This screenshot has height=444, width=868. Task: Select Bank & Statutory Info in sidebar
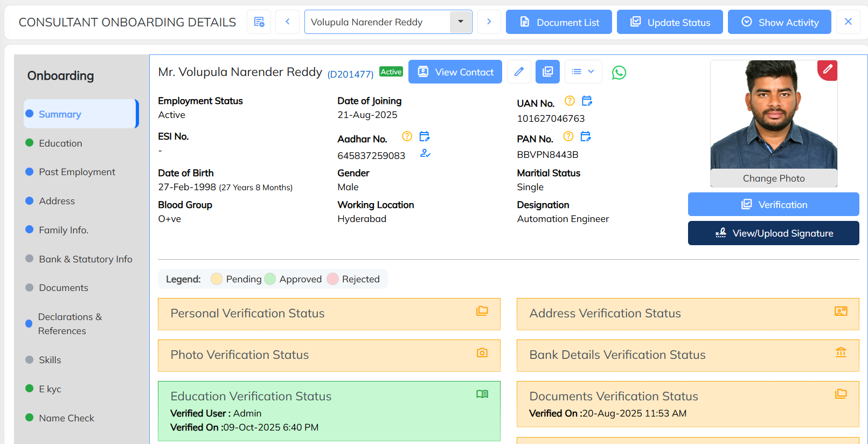85,259
